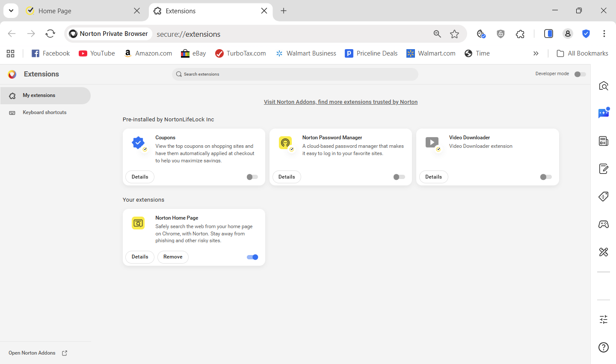Open the price tag deals sidebar icon
This screenshot has width=616, height=364.
click(604, 197)
